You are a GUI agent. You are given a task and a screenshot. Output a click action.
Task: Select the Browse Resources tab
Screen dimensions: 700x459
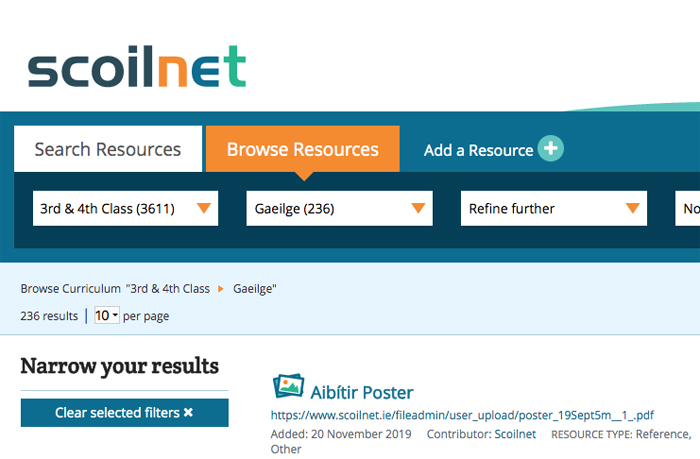303,149
